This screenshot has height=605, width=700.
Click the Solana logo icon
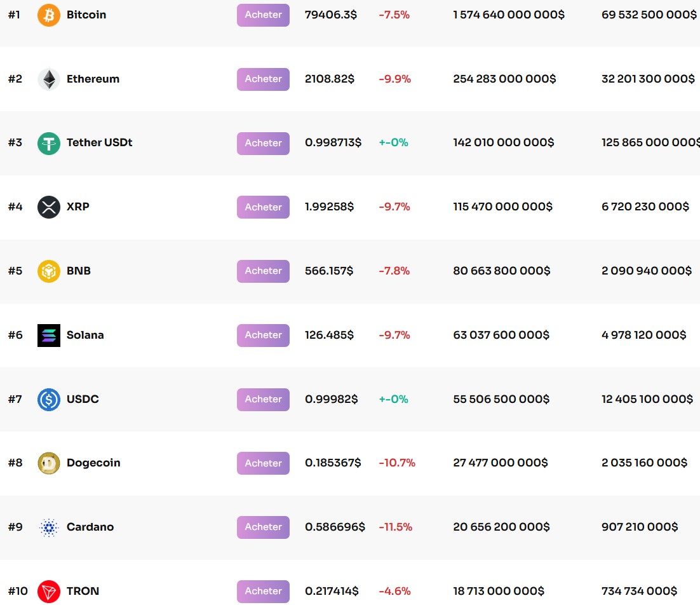click(x=48, y=335)
